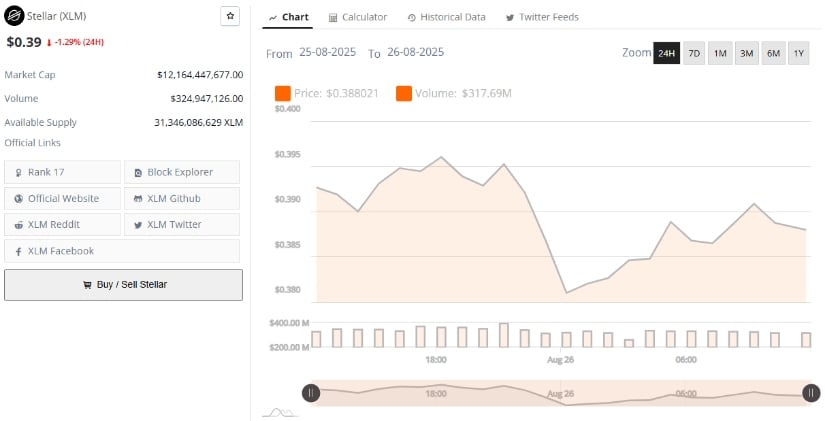Click the globe icon beside Official Website
The width and height of the screenshot is (825, 421).
19,199
